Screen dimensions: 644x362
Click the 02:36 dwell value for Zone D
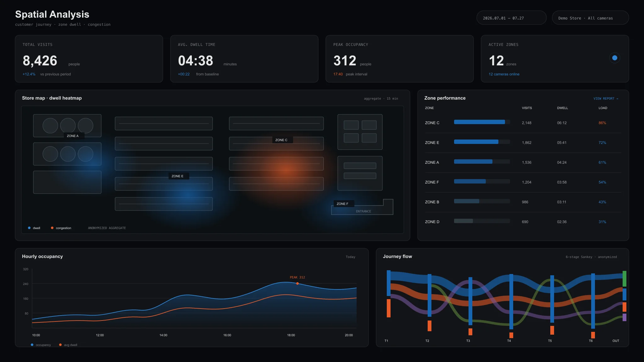(562, 222)
